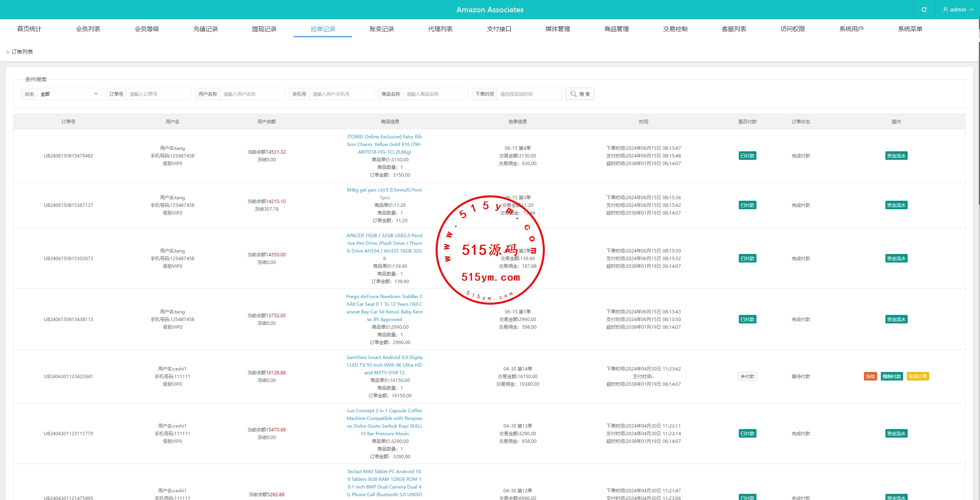Viewport: 980px width, 500px height.
Task: Click the 手机号 input field
Action: 341,94
